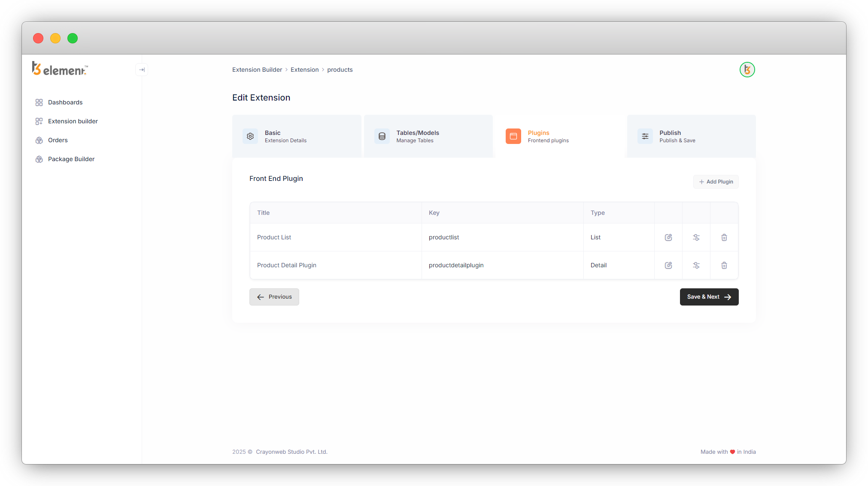Switch to the Publish & Save tab
Image resolution: width=868 pixels, height=486 pixels.
point(691,136)
